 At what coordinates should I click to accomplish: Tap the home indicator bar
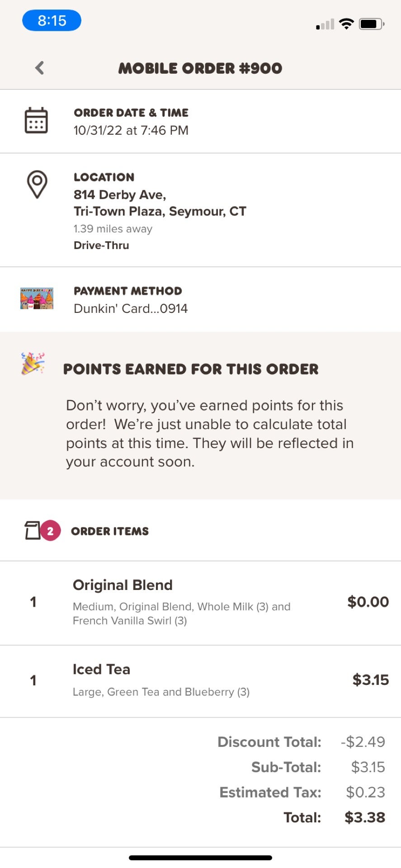[x=200, y=858]
